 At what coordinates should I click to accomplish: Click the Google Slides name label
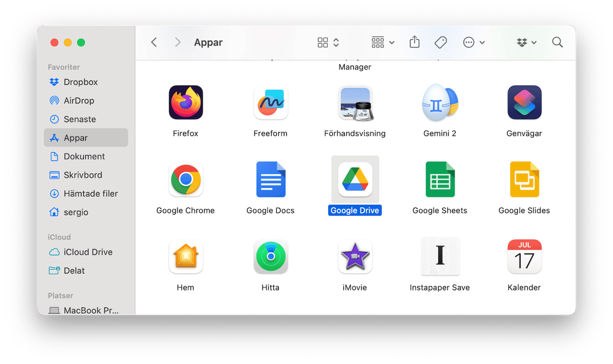coord(524,211)
